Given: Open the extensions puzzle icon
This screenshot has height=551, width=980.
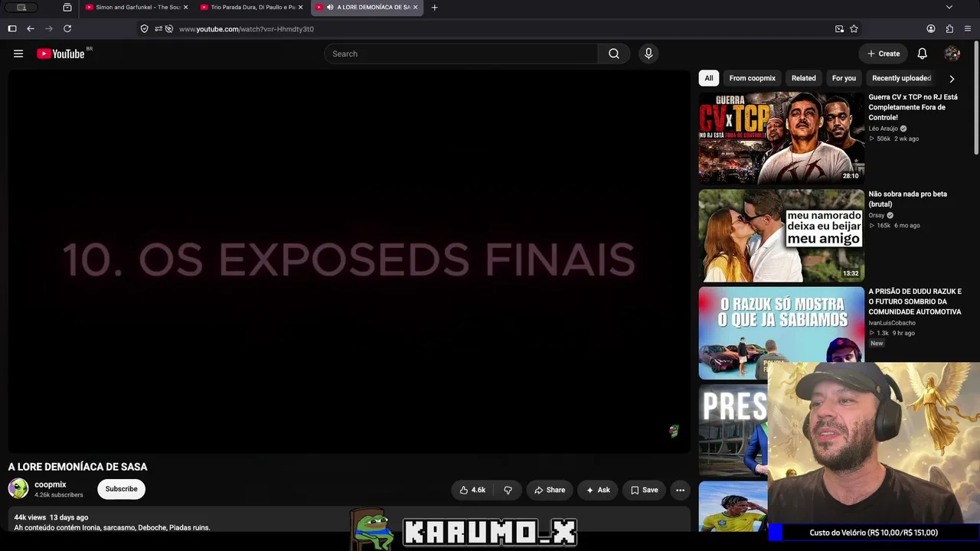Looking at the screenshot, I should pyautogui.click(x=949, y=28).
